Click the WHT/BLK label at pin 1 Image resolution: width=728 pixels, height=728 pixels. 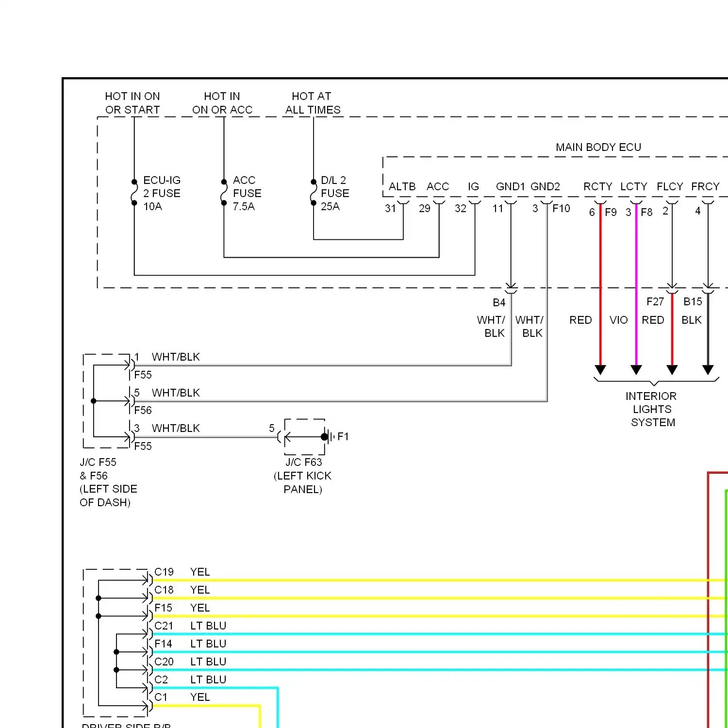(x=176, y=357)
